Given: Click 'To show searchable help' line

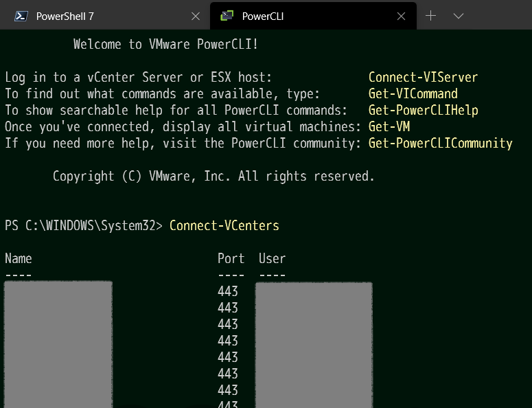Looking at the screenshot, I should (x=176, y=111).
